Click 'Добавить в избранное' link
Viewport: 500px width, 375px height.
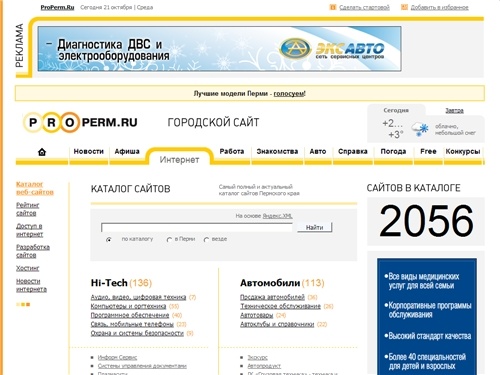click(x=440, y=7)
